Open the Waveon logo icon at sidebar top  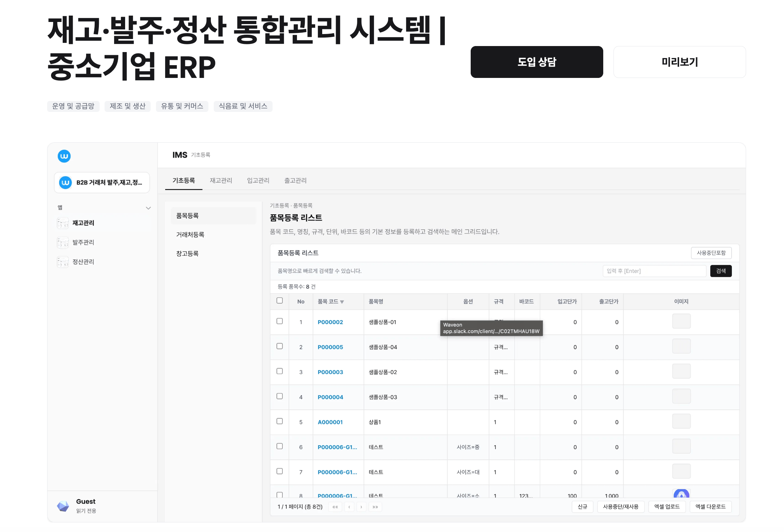coord(64,156)
